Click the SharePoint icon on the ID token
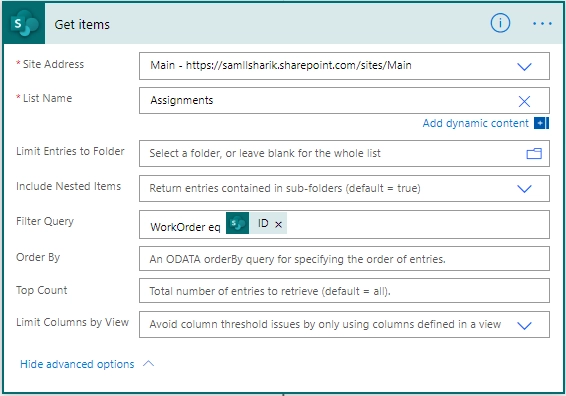The height and width of the screenshot is (396, 566). coord(238,223)
